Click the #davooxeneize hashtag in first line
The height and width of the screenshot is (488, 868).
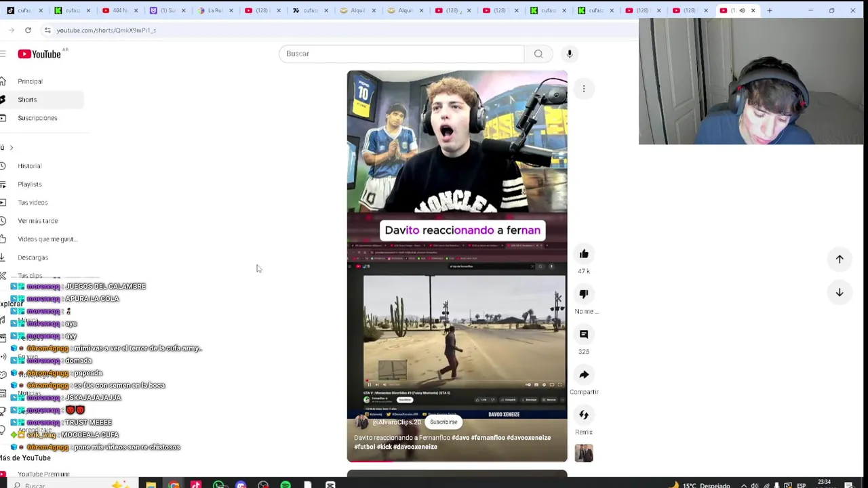pos(529,438)
